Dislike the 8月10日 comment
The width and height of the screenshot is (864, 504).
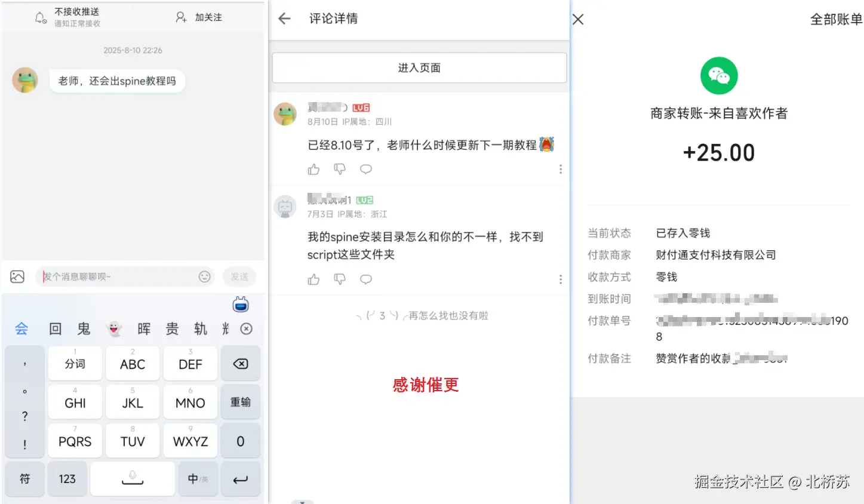coord(340,170)
